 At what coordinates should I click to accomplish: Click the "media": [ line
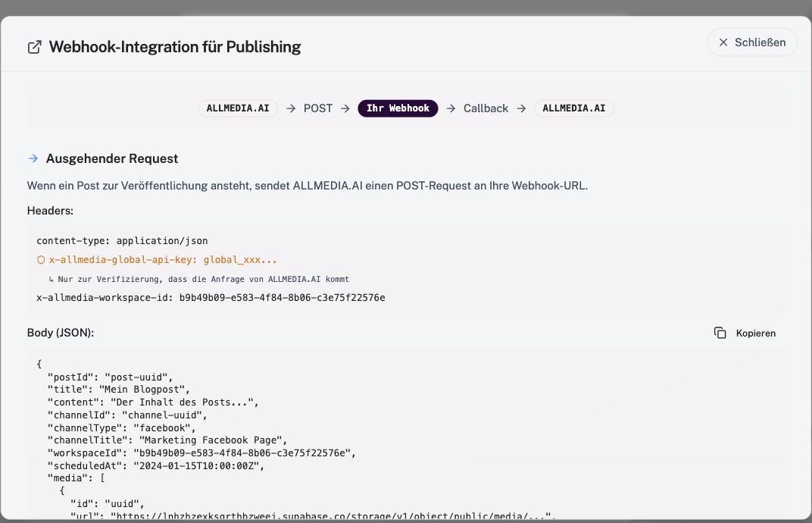coord(76,478)
